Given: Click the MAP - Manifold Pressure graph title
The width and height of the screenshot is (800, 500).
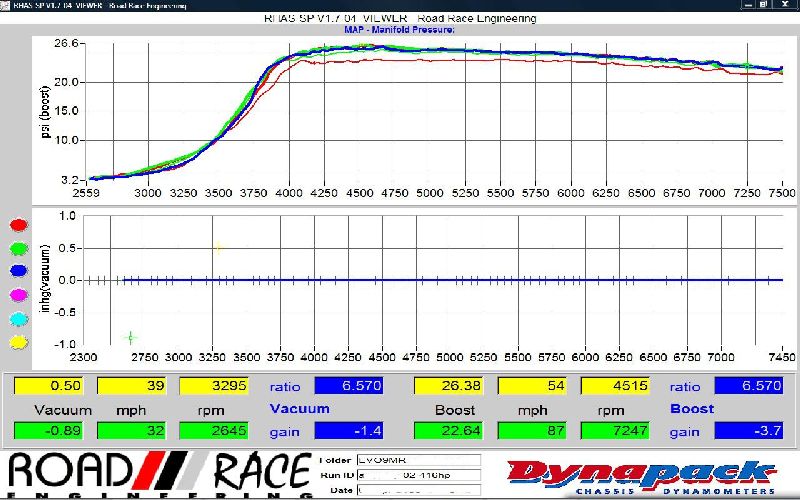Looking at the screenshot, I should pyautogui.click(x=399, y=30).
